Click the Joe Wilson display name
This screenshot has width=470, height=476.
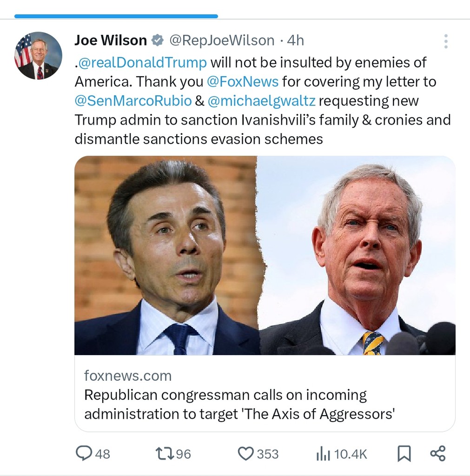click(x=111, y=41)
